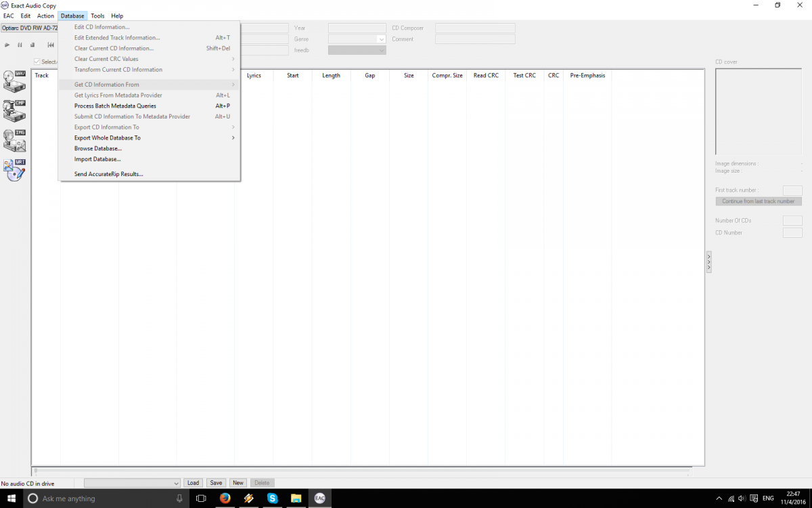Open File Explorer from the taskbar
Screen dimensions: 812x508
[296, 498]
